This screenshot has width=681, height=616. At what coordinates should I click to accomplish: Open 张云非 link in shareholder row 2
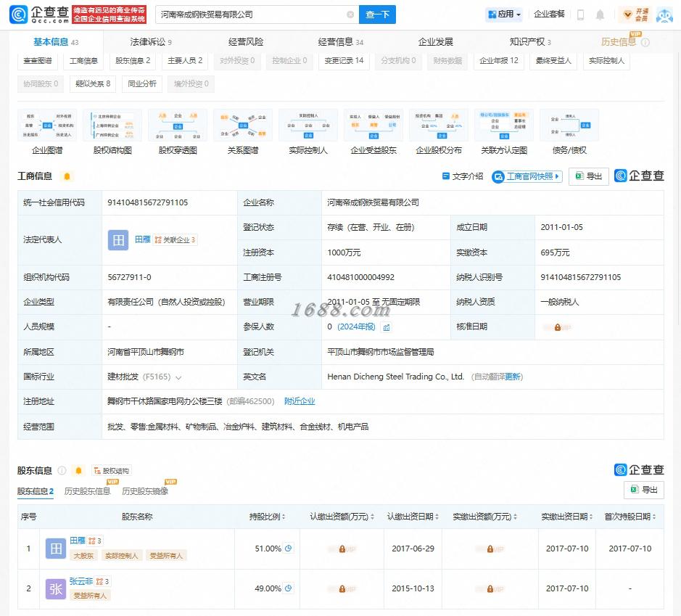[81, 581]
